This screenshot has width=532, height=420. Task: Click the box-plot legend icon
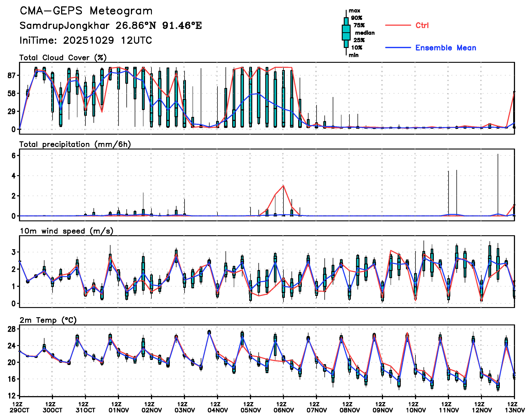tap(346, 32)
